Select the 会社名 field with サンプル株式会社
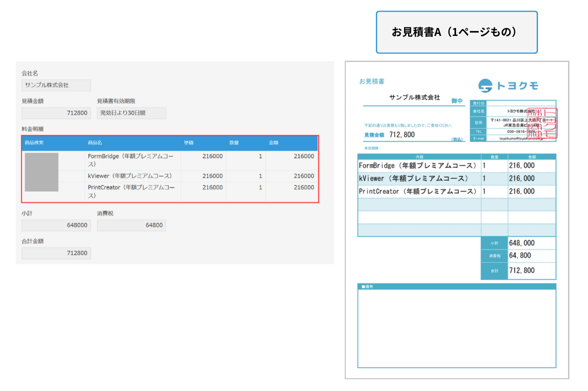Screen dimensions: 588x391 pos(56,85)
